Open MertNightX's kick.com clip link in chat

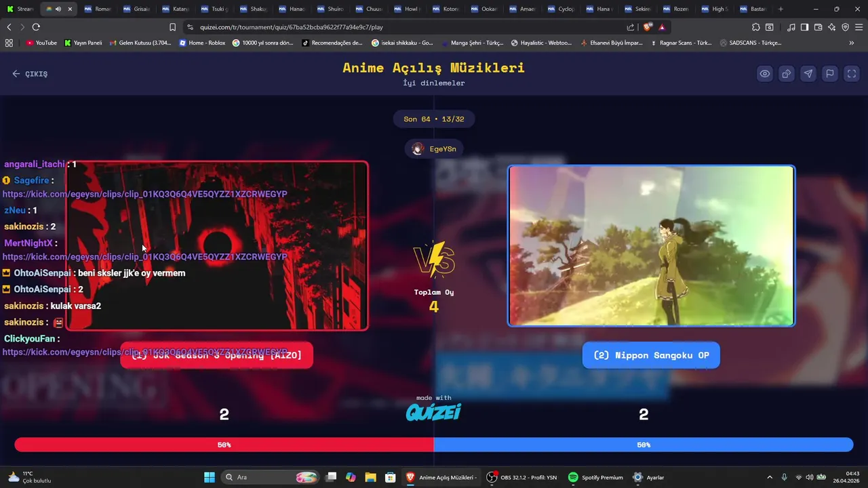[144, 257]
